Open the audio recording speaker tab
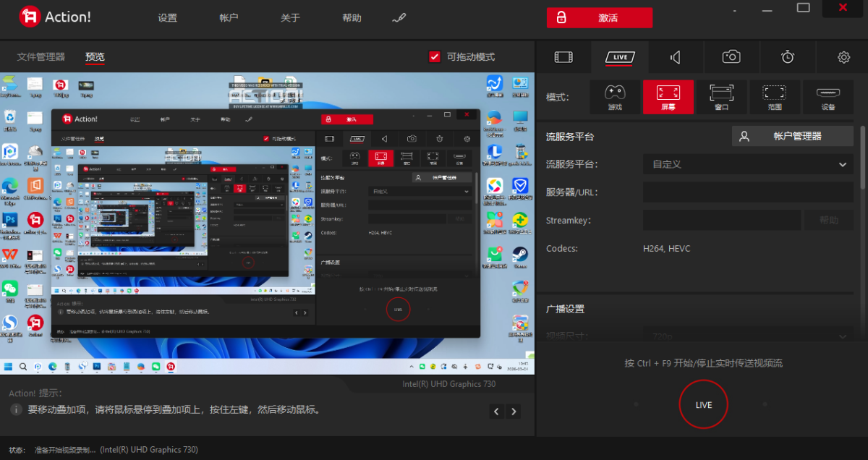868x460 pixels. pos(675,57)
